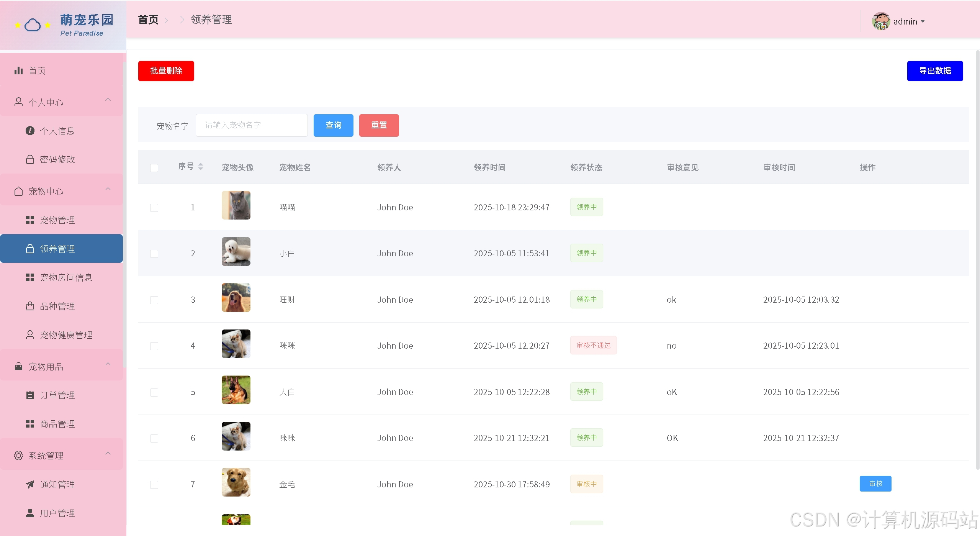This screenshot has height=536, width=980.
Task: Click the clipboard icon beside 订单管理
Action: point(30,395)
